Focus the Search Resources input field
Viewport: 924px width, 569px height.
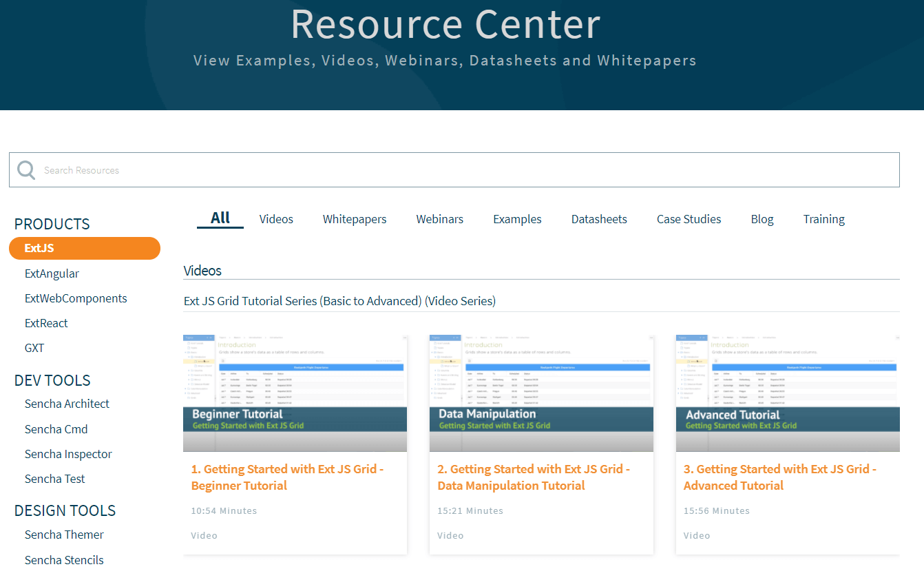tap(454, 170)
